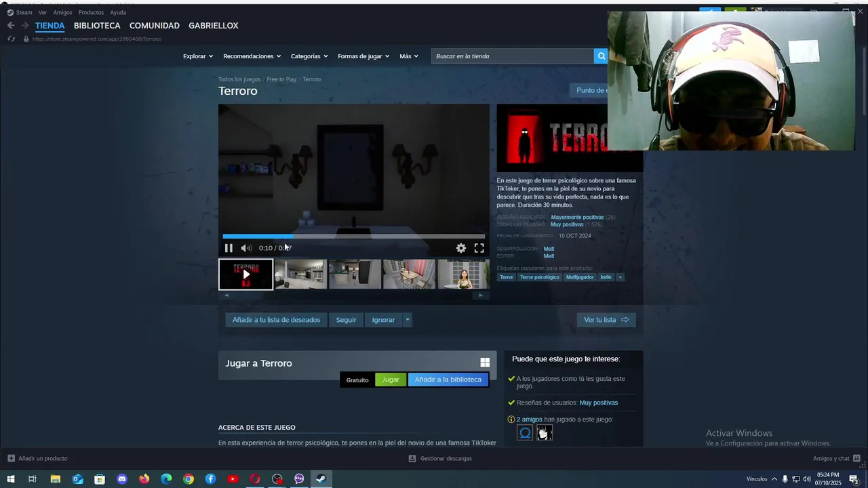The width and height of the screenshot is (868, 488).
Task: Pause the Terroro trailer video
Action: click(x=229, y=248)
